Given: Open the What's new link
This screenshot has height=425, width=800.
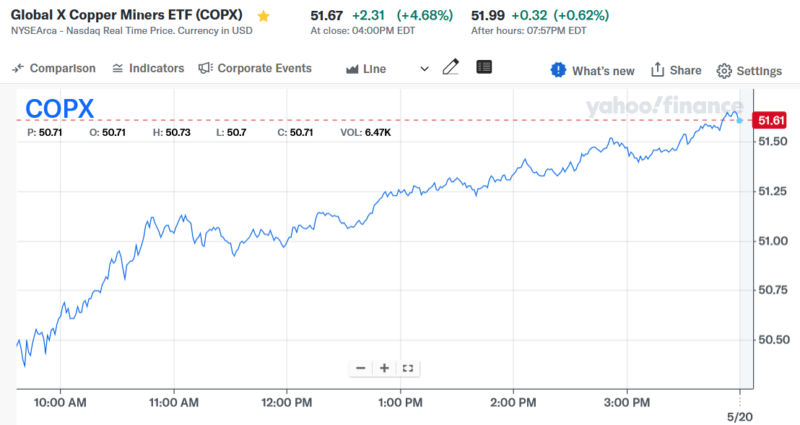Looking at the screenshot, I should (x=602, y=71).
